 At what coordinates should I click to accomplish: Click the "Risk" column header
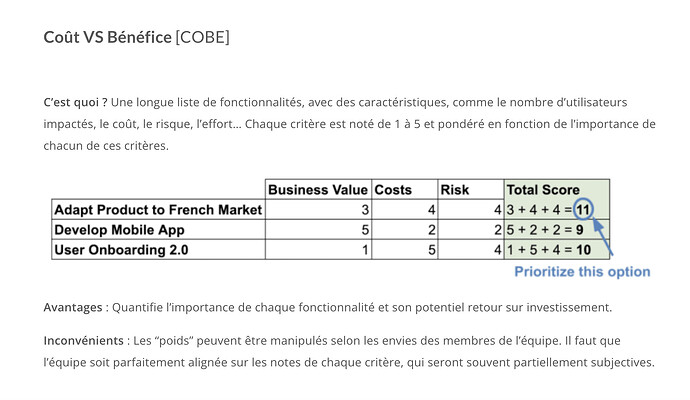coord(455,190)
